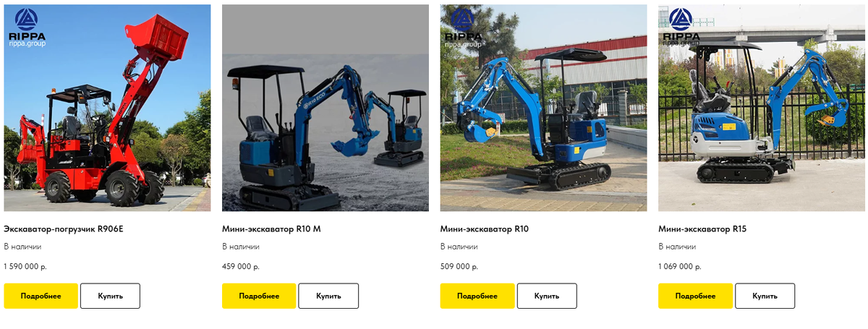This screenshot has width=868, height=329.
Task: Click Купить for the R15 excavator
Action: pyautogui.click(x=765, y=296)
